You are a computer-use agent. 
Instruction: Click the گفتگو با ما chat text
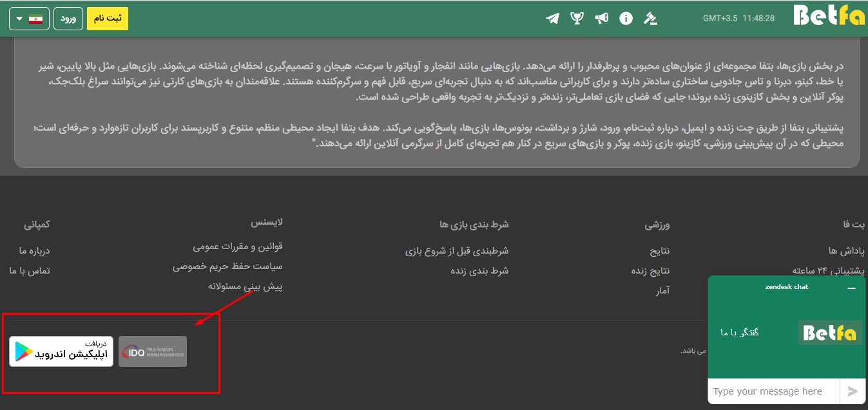point(740,332)
